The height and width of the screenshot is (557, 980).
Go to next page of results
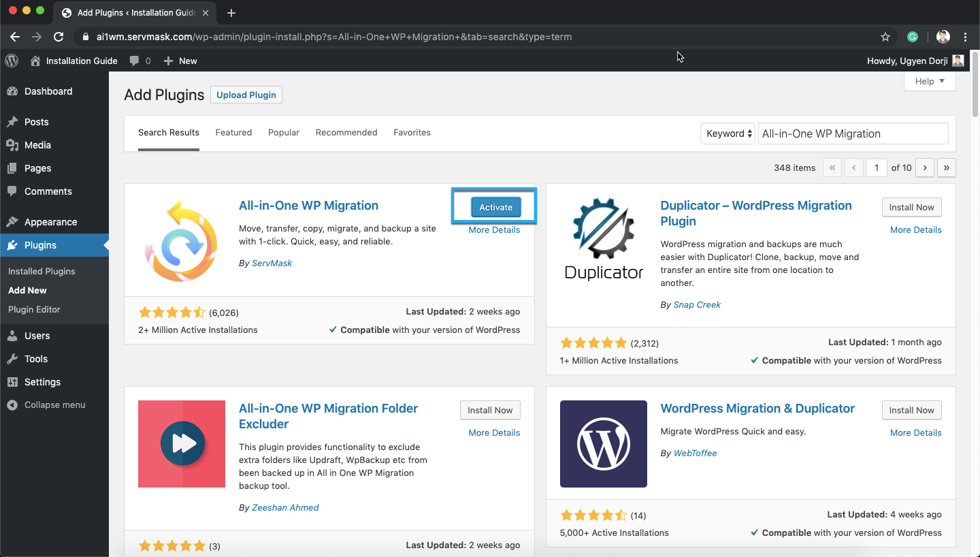coord(924,168)
